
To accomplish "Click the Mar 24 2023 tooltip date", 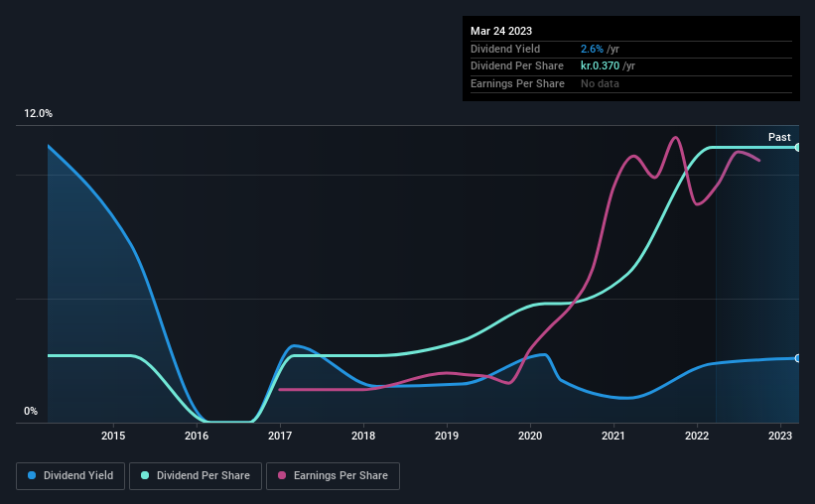I will point(501,31).
